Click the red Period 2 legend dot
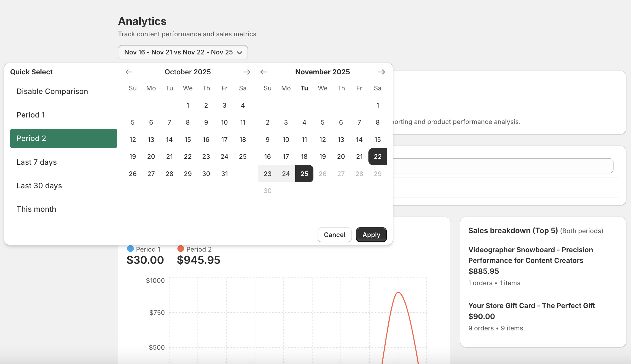The height and width of the screenshot is (364, 631). 180,249
